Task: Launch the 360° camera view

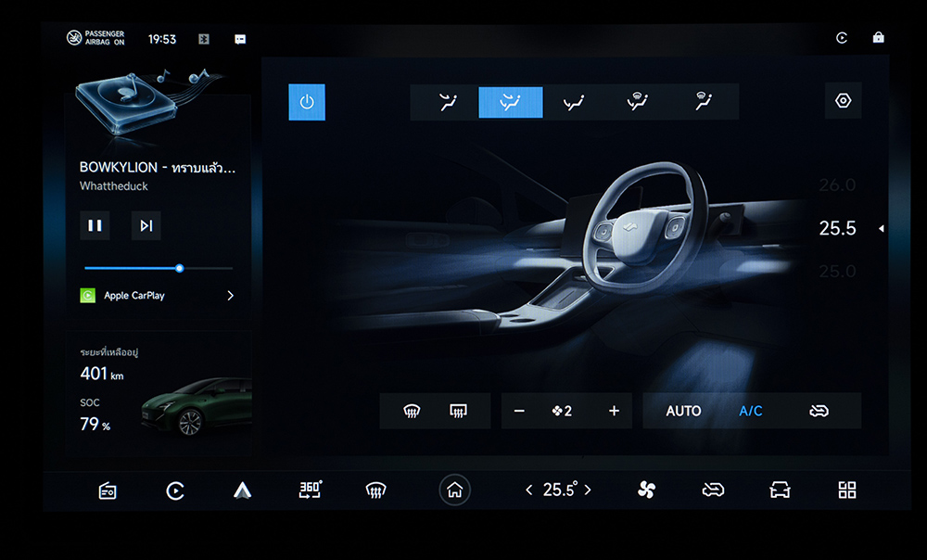Action: (x=310, y=490)
